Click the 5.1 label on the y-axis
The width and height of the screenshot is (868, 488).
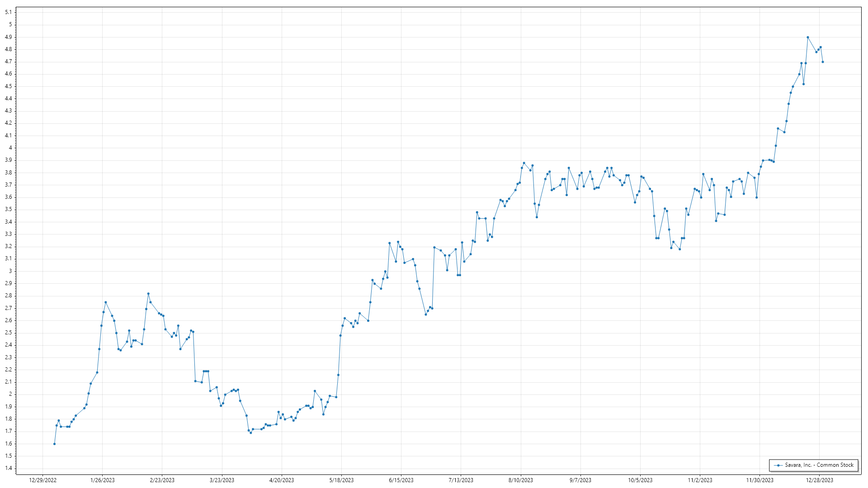click(x=9, y=12)
